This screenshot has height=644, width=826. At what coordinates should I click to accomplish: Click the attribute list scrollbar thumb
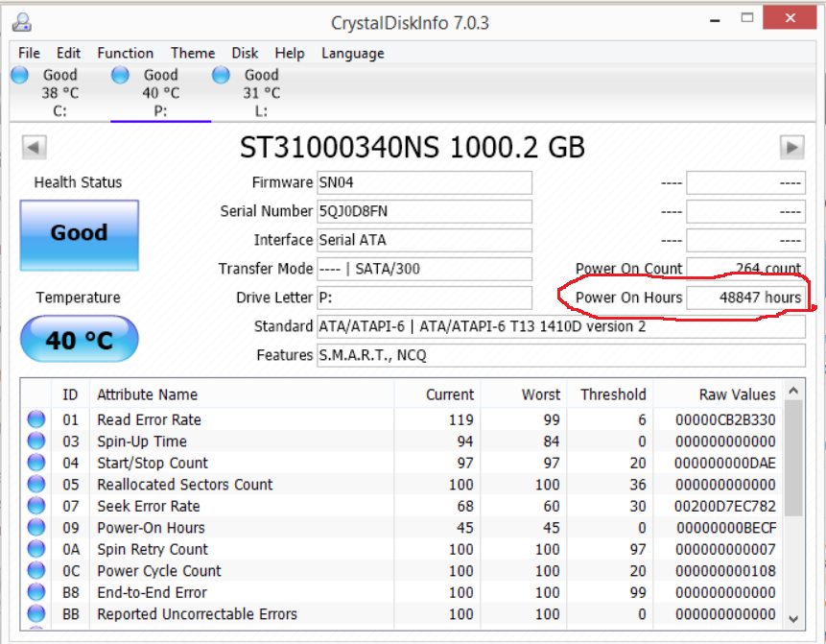pos(794,459)
